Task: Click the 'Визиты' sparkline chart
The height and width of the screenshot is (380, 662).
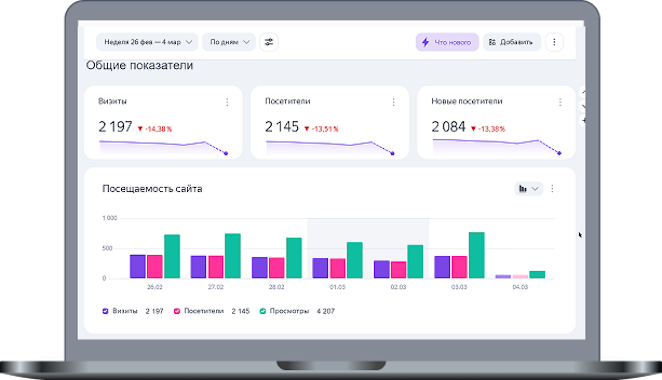Action: 163,147
